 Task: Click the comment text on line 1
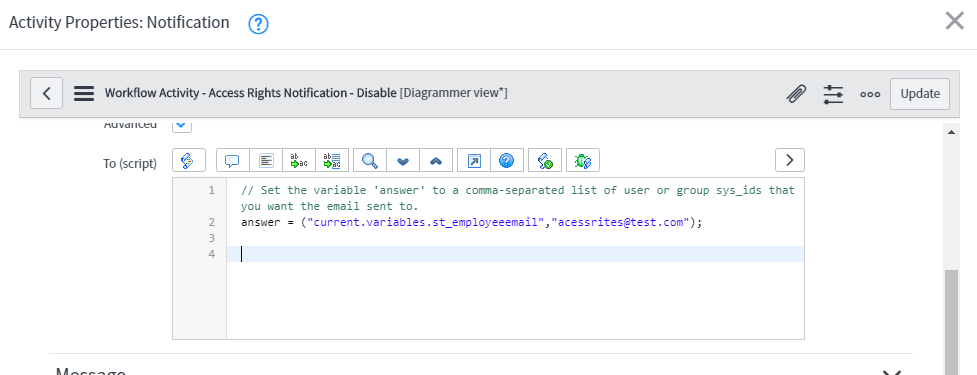coord(518,198)
